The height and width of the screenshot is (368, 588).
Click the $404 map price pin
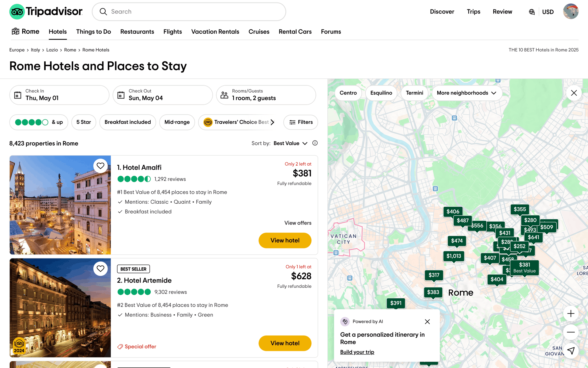(497, 279)
